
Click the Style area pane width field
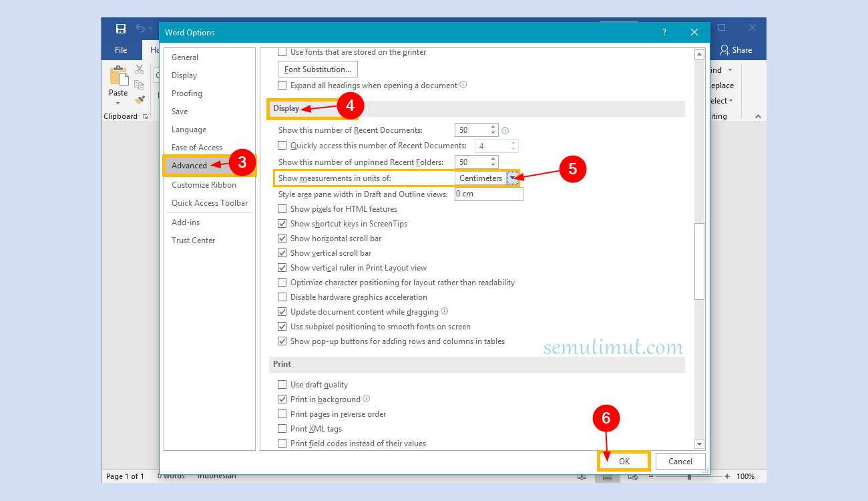pyautogui.click(x=489, y=193)
